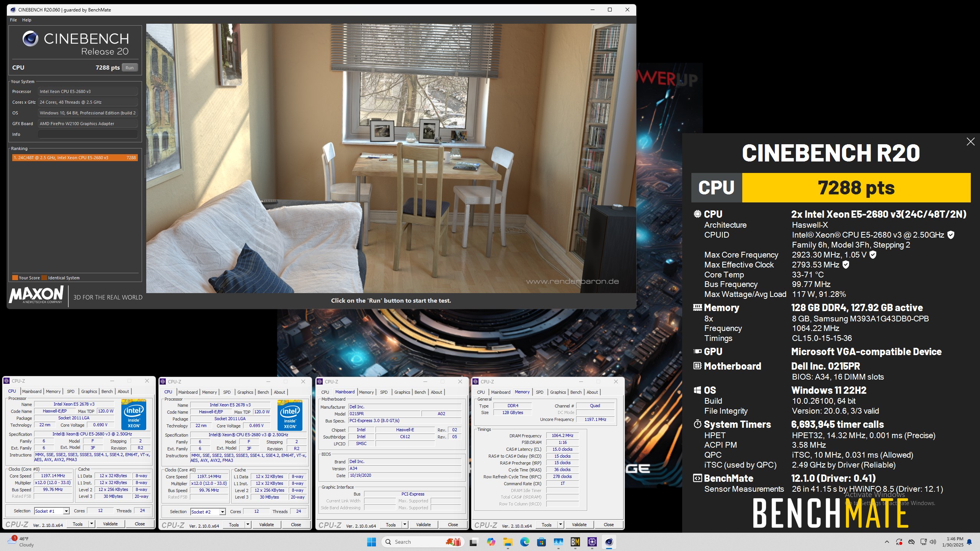
Task: Click Tools button in first CPU-Z window
Action: (x=78, y=524)
